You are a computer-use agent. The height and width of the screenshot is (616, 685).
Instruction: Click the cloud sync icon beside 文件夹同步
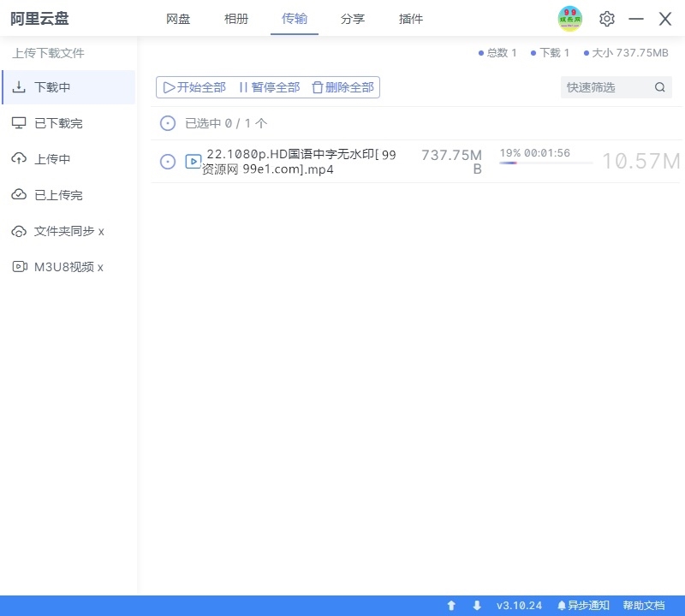click(19, 231)
